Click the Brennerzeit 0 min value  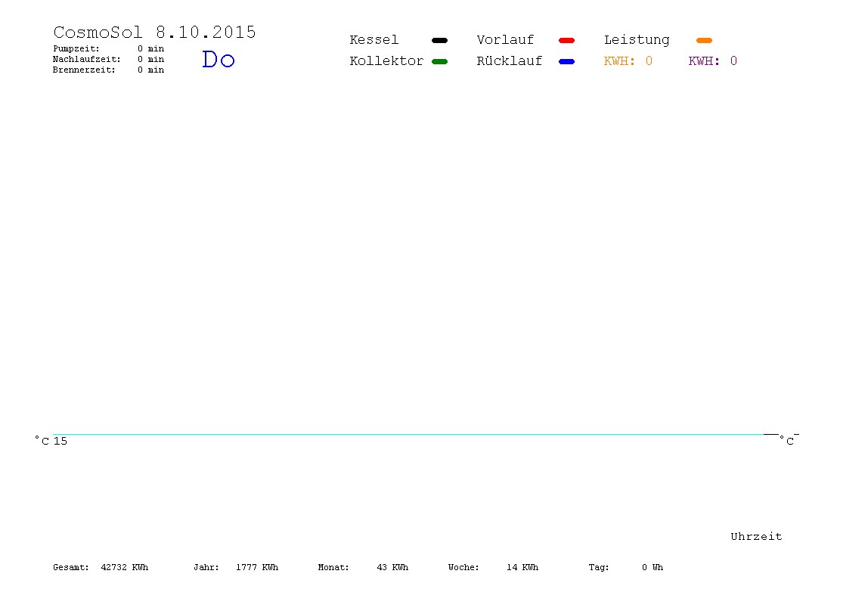[x=150, y=70]
